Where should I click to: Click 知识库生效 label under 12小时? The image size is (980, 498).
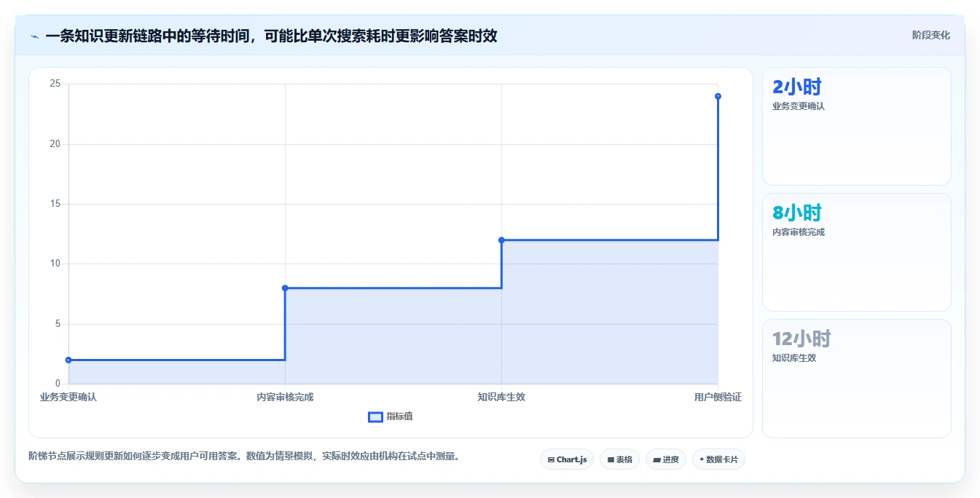point(794,358)
